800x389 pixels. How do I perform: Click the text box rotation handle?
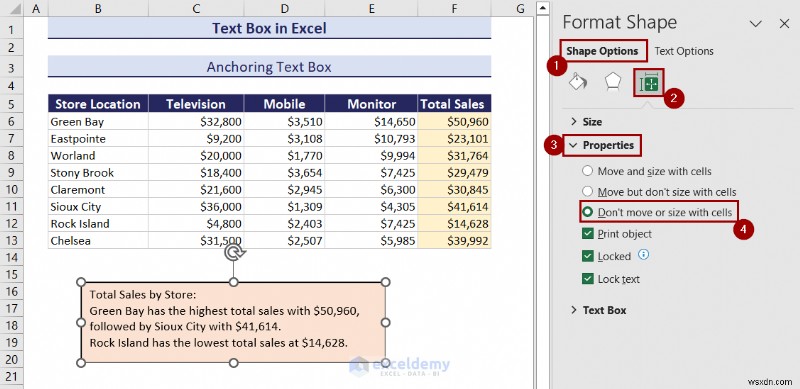pos(235,252)
